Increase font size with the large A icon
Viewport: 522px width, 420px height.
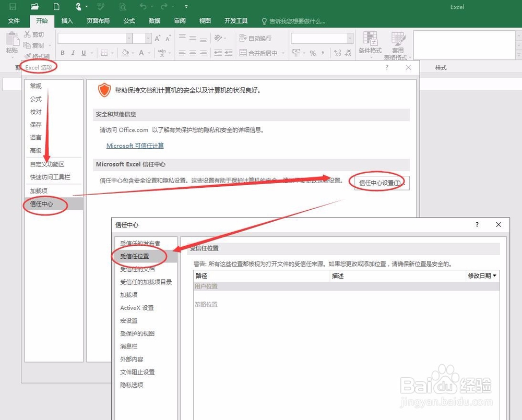pyautogui.click(x=158, y=38)
